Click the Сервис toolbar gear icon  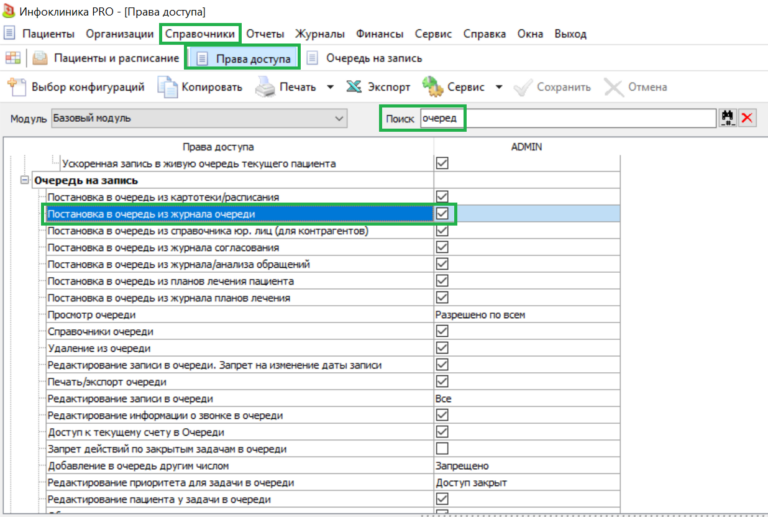point(433,87)
